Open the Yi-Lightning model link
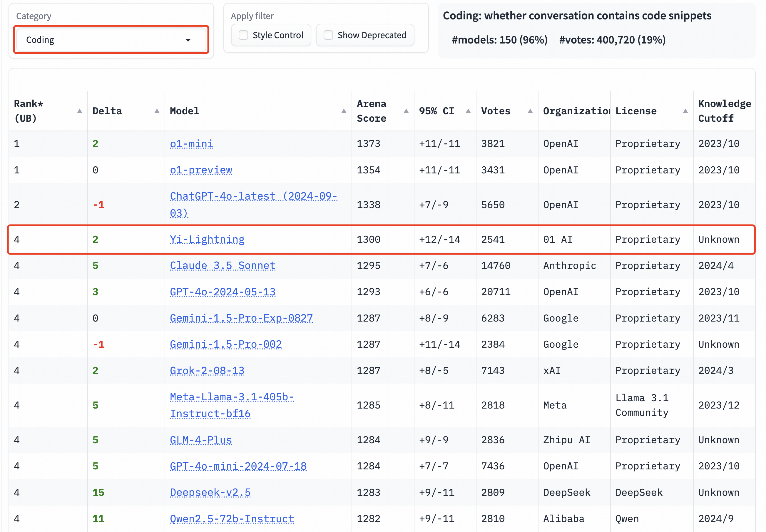The width and height of the screenshot is (766, 532). point(207,239)
